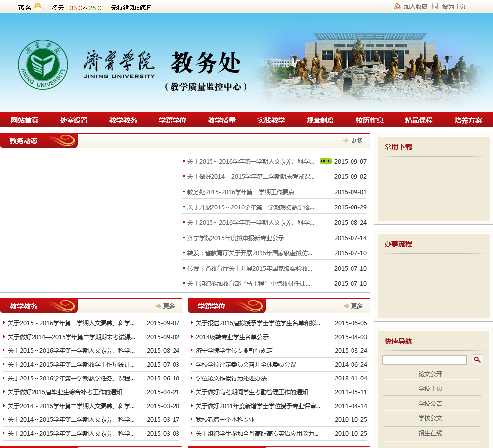Click 加入收藏 link at top
This screenshot has height=448, width=493.
pos(415,7)
